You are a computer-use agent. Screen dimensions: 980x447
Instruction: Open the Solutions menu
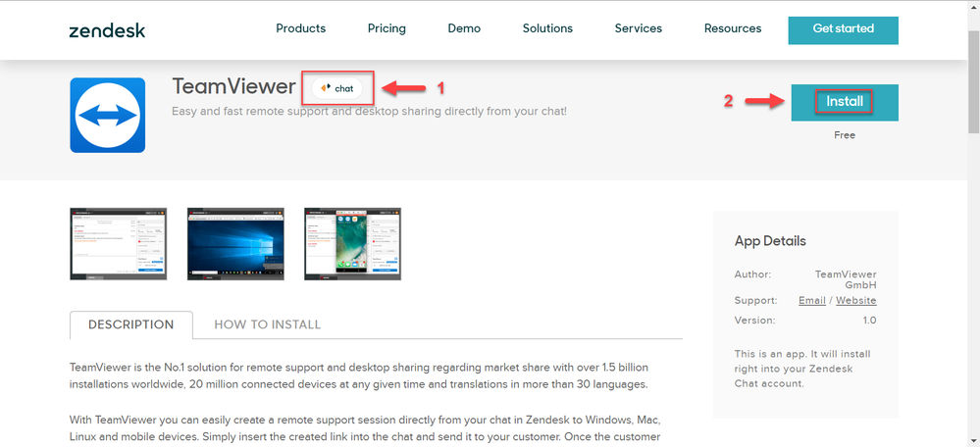[x=547, y=28]
